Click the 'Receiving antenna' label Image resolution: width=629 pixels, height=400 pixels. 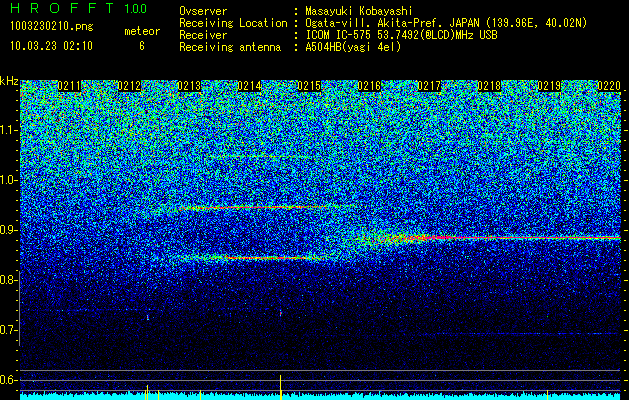[x=230, y=47]
